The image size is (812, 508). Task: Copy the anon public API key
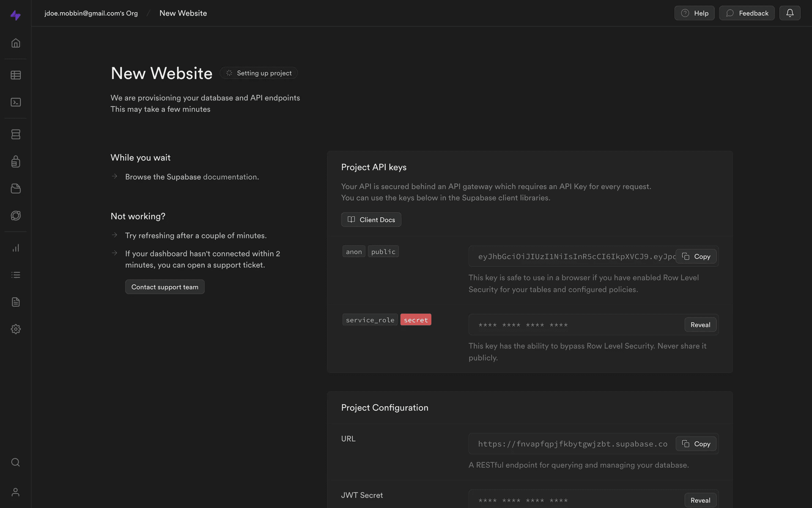point(696,257)
